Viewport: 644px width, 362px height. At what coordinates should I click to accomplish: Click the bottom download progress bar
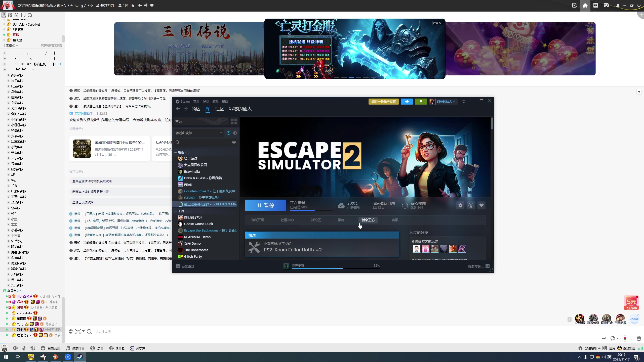click(336, 268)
